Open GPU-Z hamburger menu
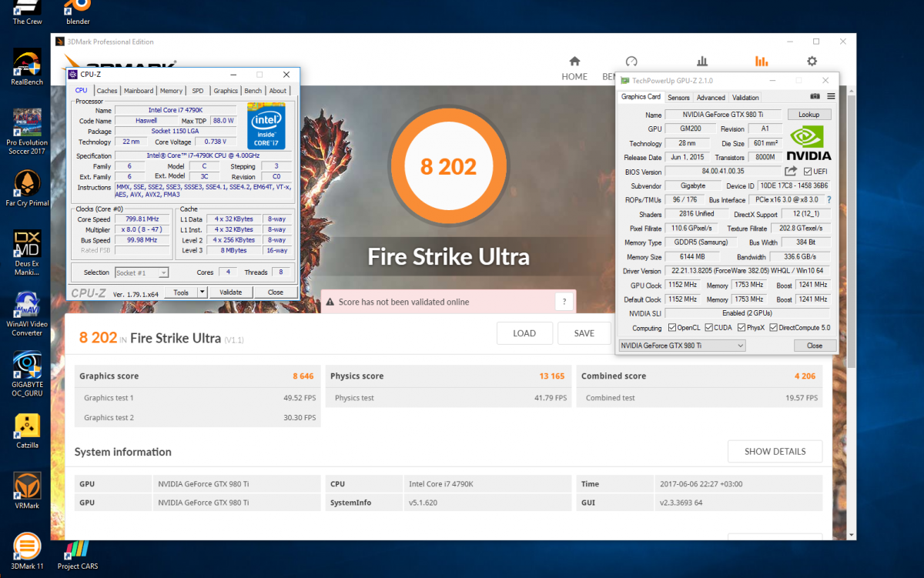924x578 pixels. pos(831,97)
